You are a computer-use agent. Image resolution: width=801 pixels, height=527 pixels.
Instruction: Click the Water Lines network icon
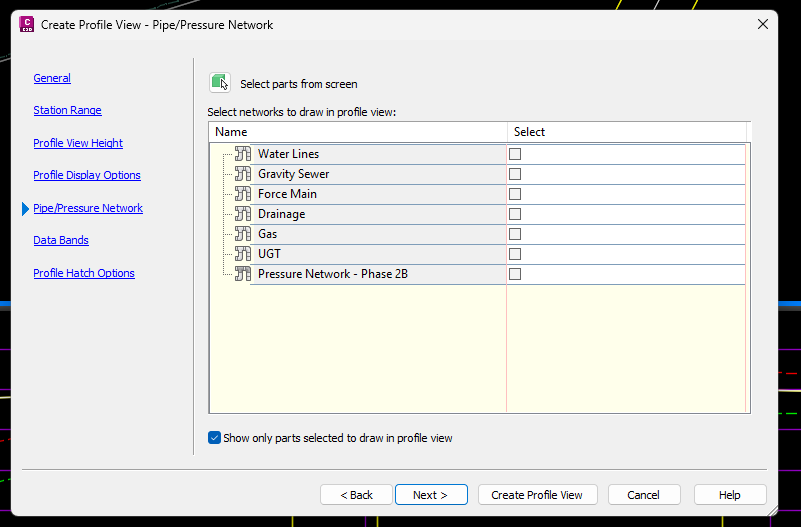(x=243, y=154)
